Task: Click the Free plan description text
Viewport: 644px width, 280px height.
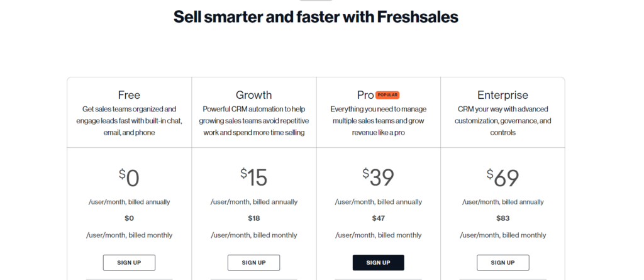Action: [x=129, y=121]
